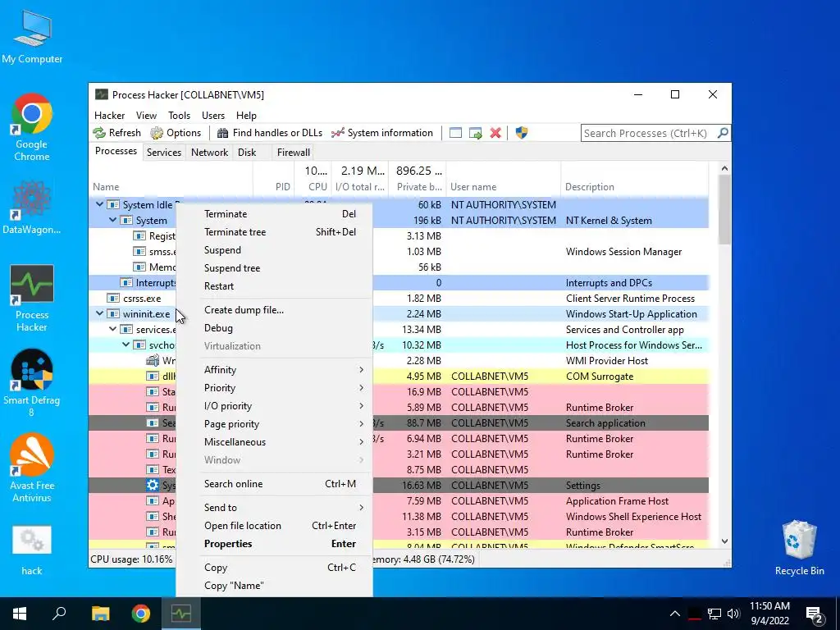Click the search magnifier icon in Process Hacker
Image resolution: width=840 pixels, height=630 pixels.
(x=723, y=133)
